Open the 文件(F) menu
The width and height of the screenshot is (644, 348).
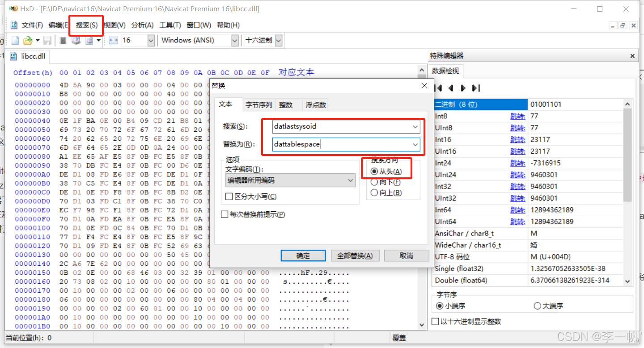32,25
